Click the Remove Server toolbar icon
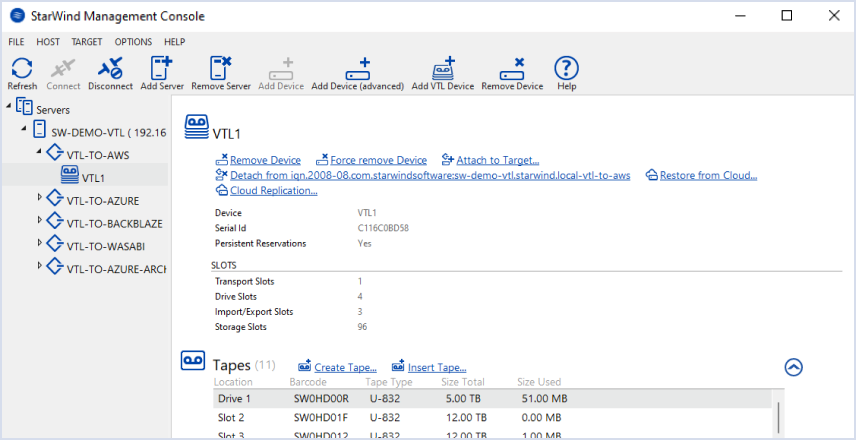This screenshot has width=856, height=440. [221, 69]
